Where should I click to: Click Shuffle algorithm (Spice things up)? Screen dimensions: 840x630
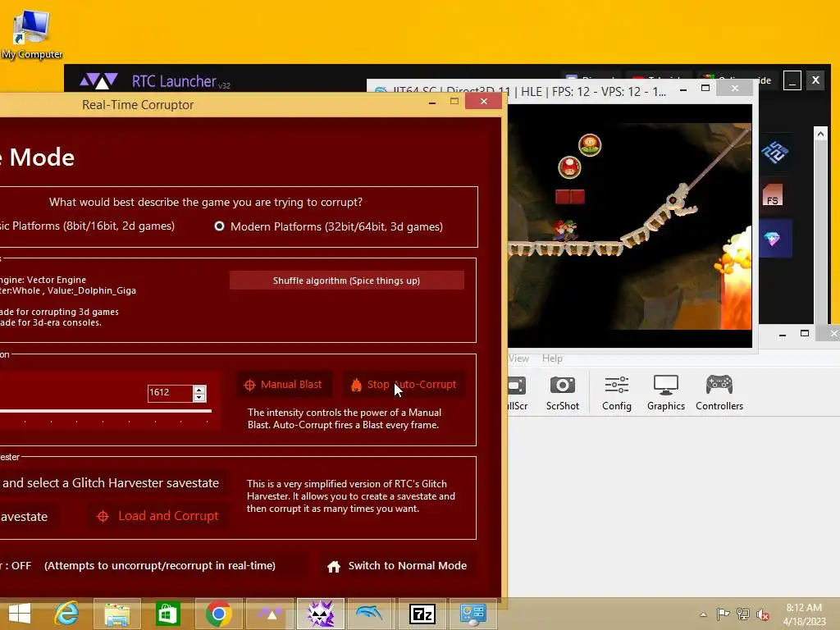coord(347,281)
